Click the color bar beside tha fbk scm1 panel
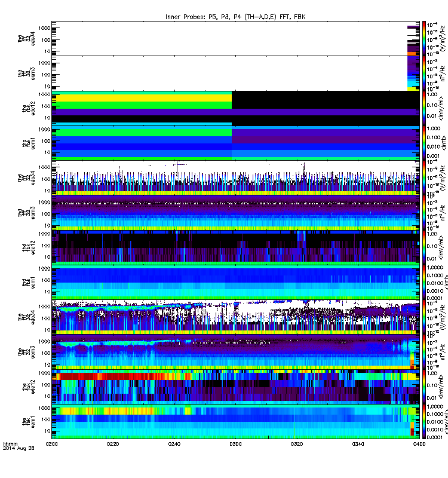The image size is (448, 478). (x=424, y=143)
